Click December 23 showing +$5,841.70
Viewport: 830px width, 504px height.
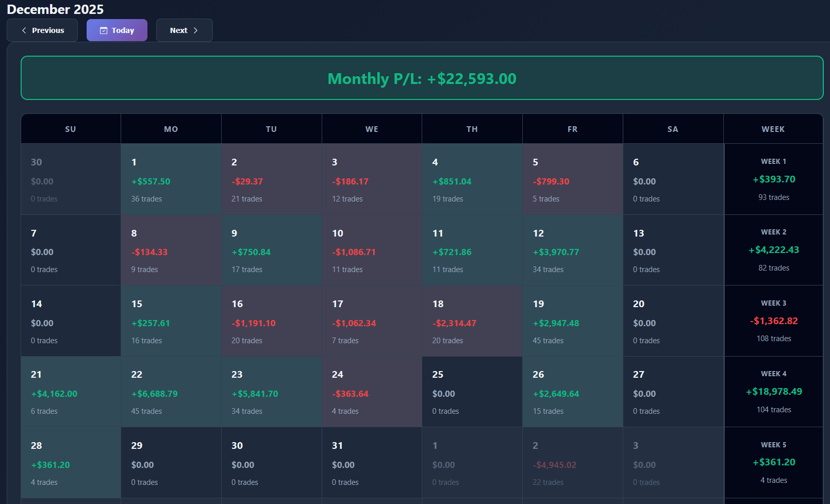click(271, 392)
